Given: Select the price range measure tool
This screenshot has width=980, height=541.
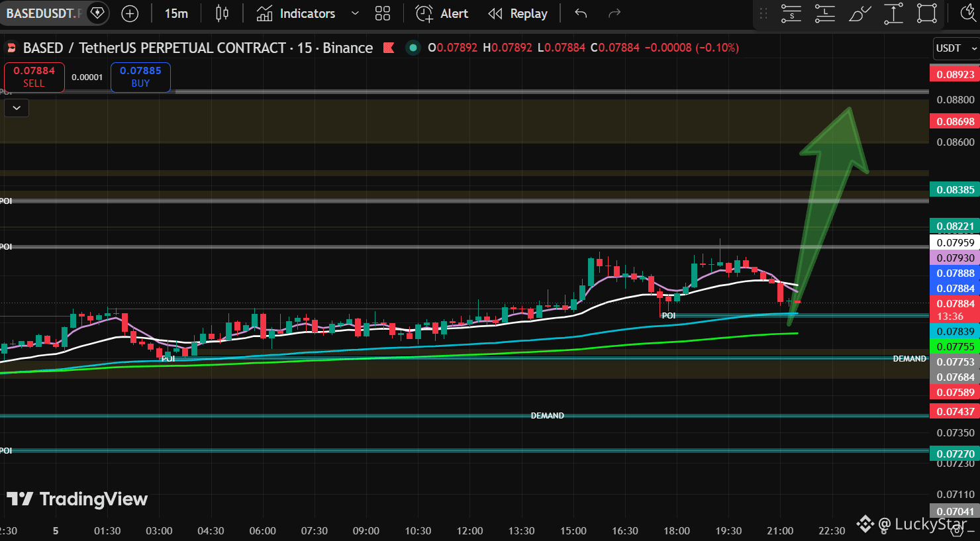Looking at the screenshot, I should coord(893,13).
